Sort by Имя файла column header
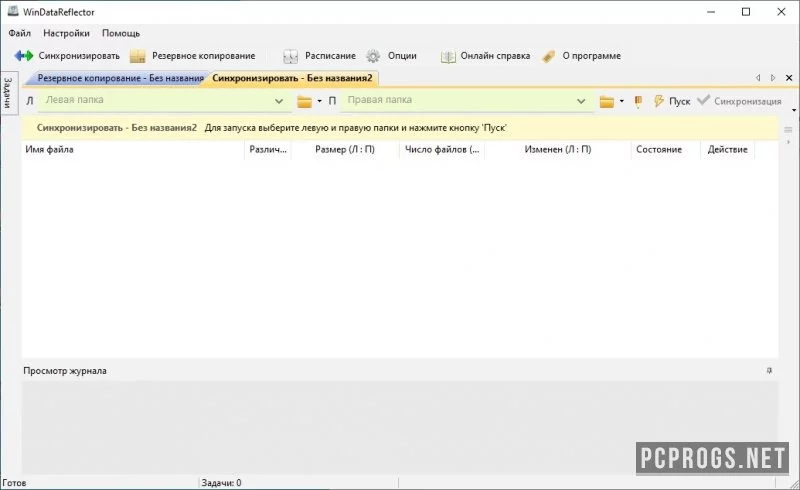 coord(133,150)
